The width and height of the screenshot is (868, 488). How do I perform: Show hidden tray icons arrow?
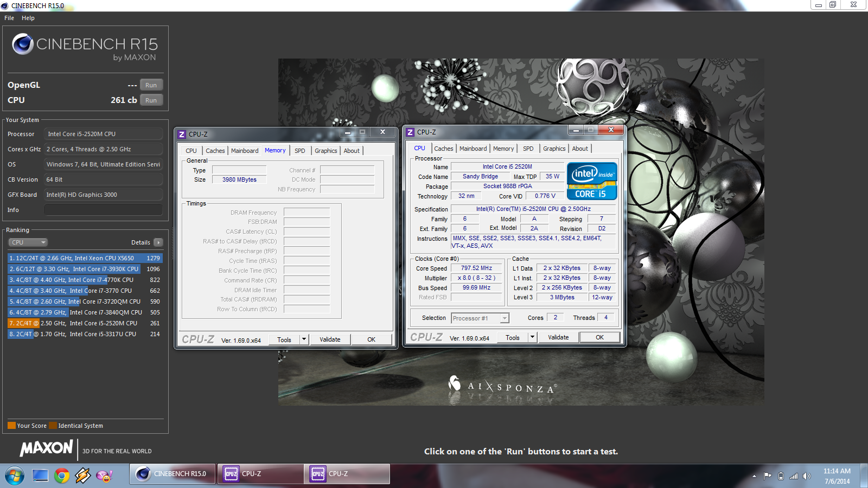754,476
